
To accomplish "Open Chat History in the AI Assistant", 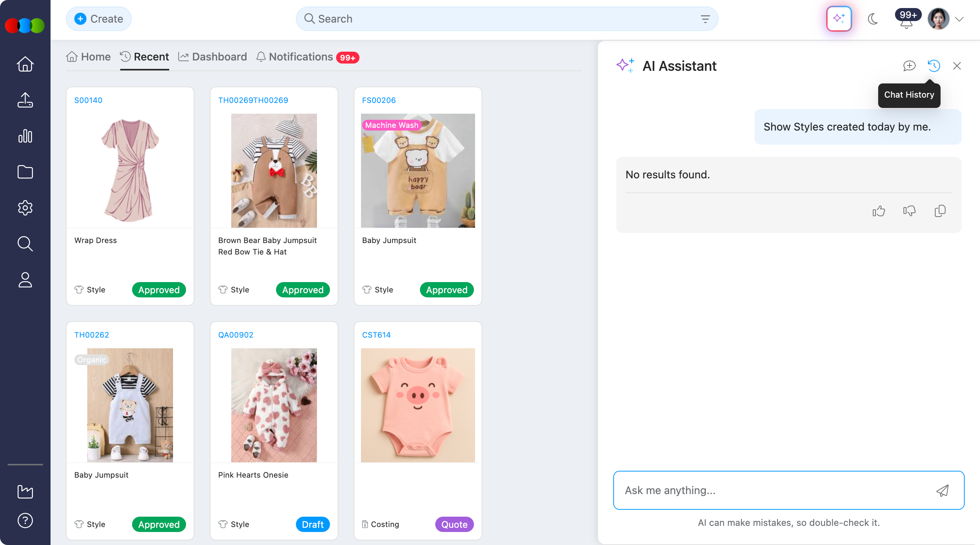I will tap(934, 66).
